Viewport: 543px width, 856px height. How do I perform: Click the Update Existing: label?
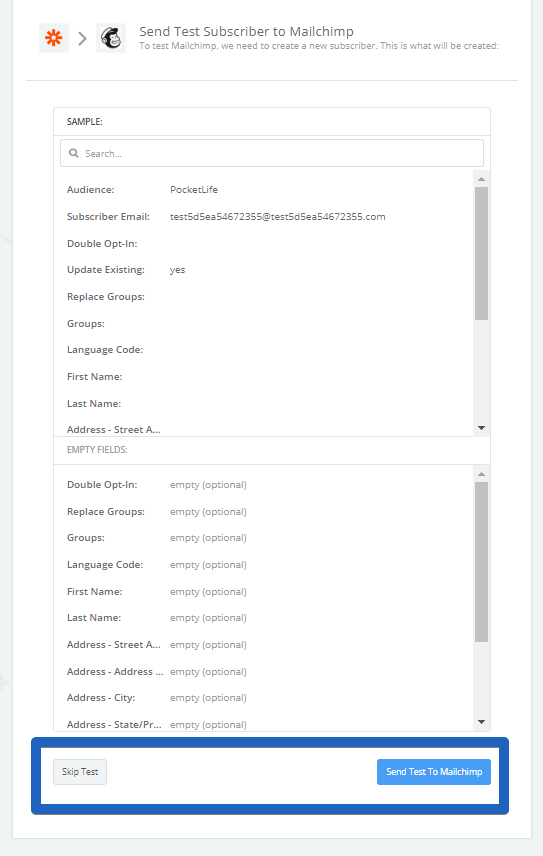[x=106, y=270]
